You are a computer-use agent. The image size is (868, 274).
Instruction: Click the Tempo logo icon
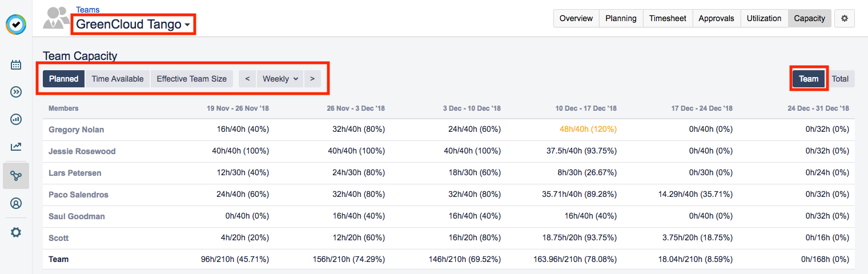pyautogui.click(x=16, y=25)
